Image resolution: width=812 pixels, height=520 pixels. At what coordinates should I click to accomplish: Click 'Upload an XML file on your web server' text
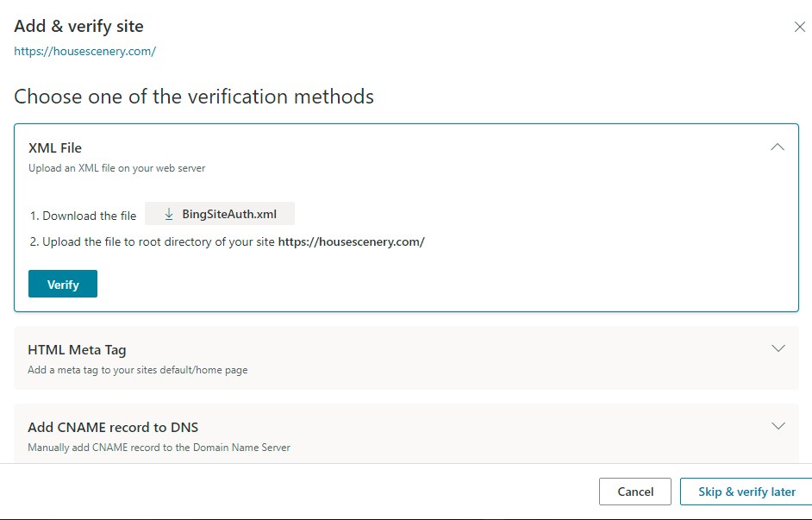116,168
